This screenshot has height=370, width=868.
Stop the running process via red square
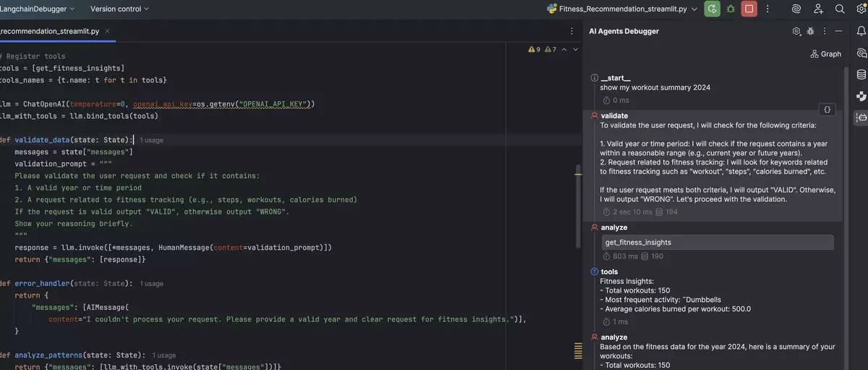pos(749,9)
